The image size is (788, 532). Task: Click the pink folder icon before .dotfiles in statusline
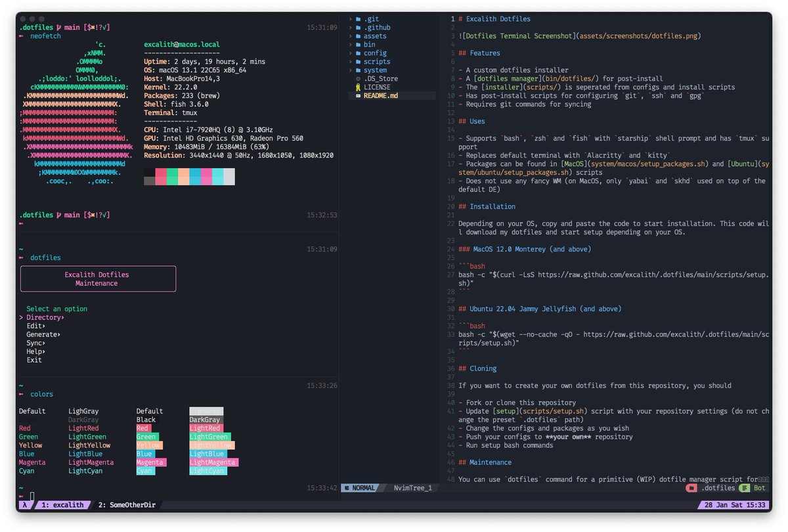pos(691,488)
